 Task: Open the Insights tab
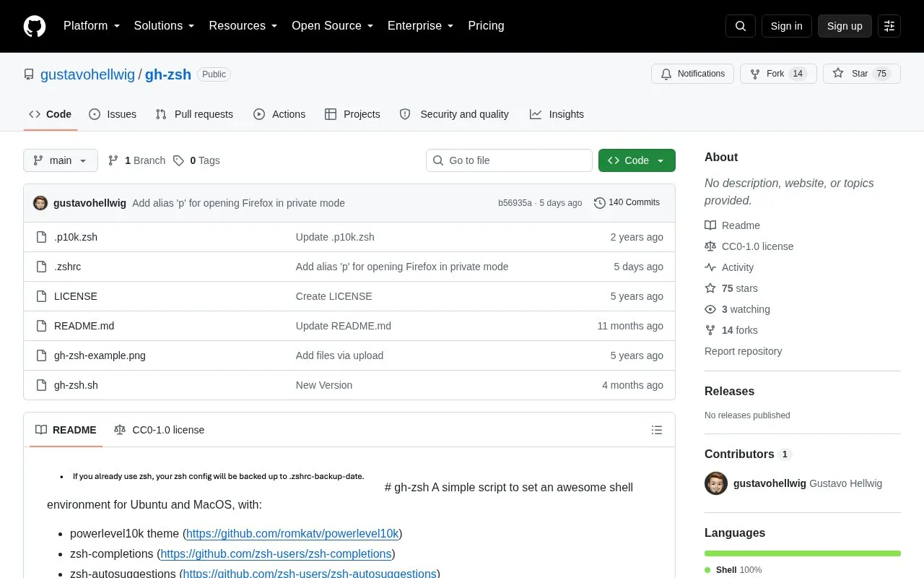click(557, 114)
